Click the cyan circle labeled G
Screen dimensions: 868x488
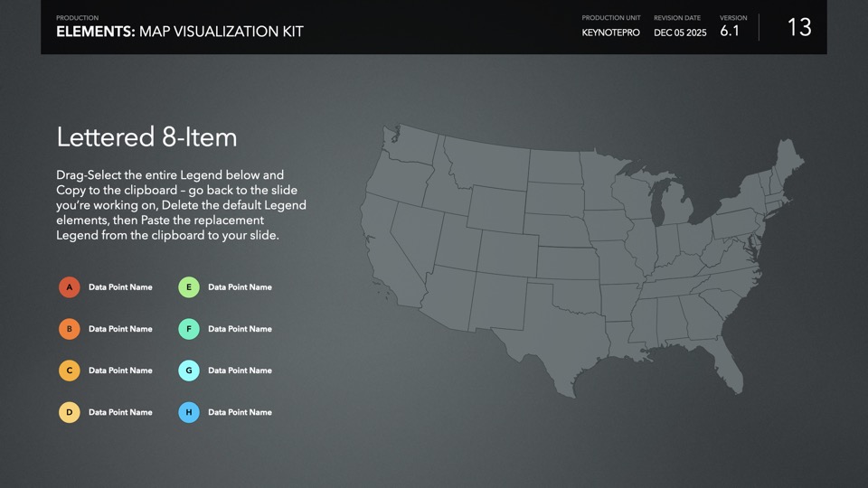[188, 371]
